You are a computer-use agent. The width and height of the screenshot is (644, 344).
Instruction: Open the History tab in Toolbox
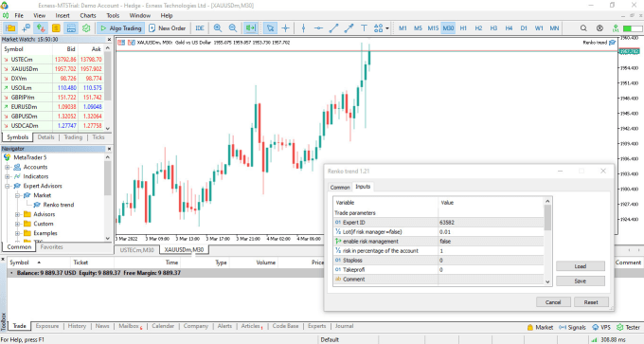point(77,326)
